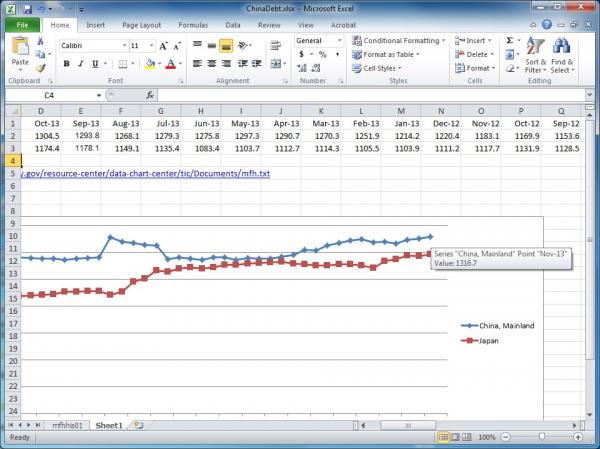Image resolution: width=600 pixels, height=449 pixels.
Task: Click the AutoSum sigma icon
Action: click(509, 40)
